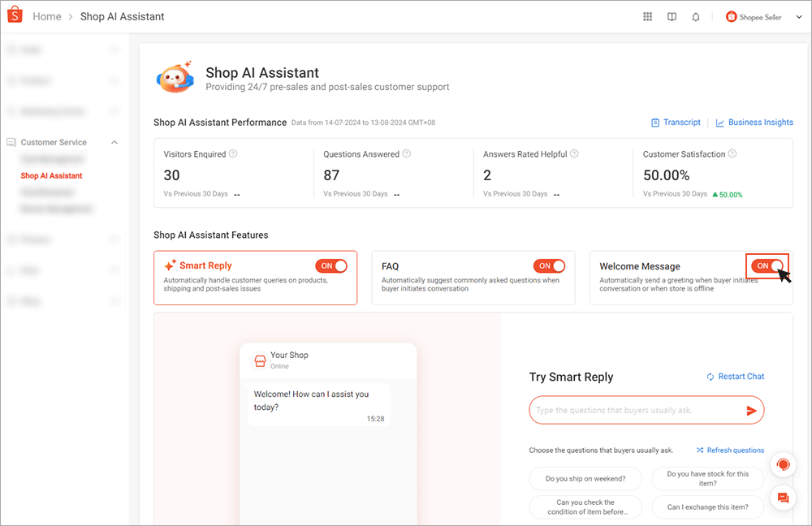Screen dimensions: 812x526
Task: Open the Education Hub book icon
Action: pos(672,16)
